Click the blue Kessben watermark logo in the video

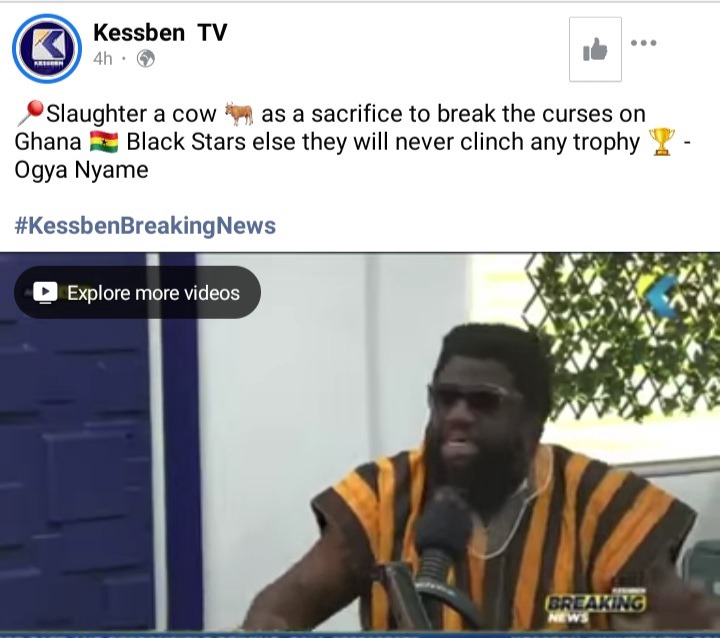663,297
